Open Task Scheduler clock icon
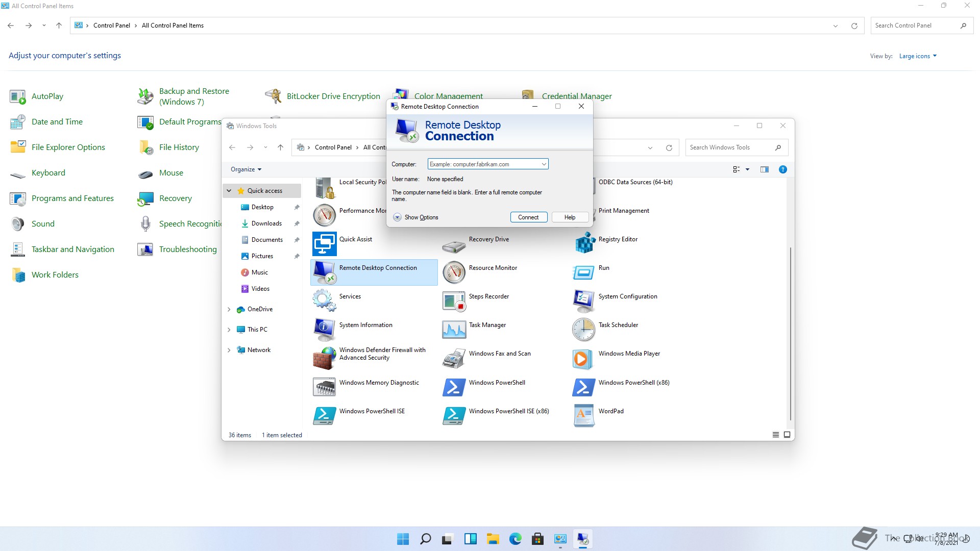The height and width of the screenshot is (551, 980). pos(584,329)
